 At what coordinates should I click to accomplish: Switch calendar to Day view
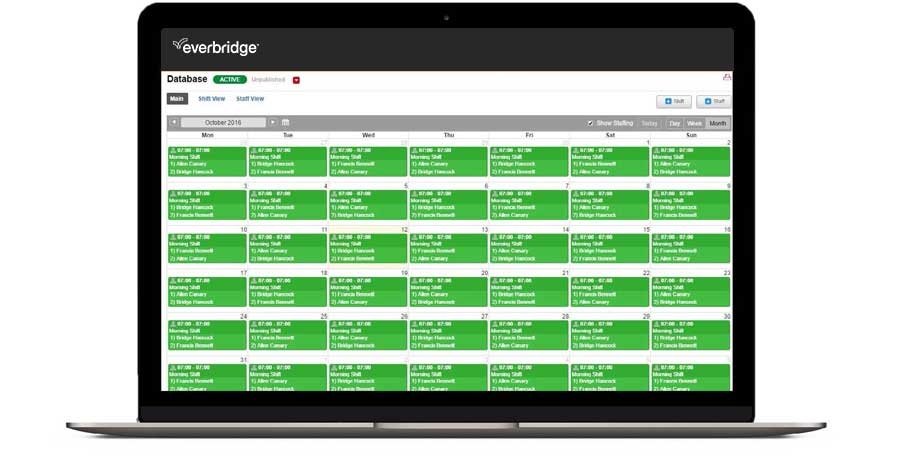tap(673, 123)
